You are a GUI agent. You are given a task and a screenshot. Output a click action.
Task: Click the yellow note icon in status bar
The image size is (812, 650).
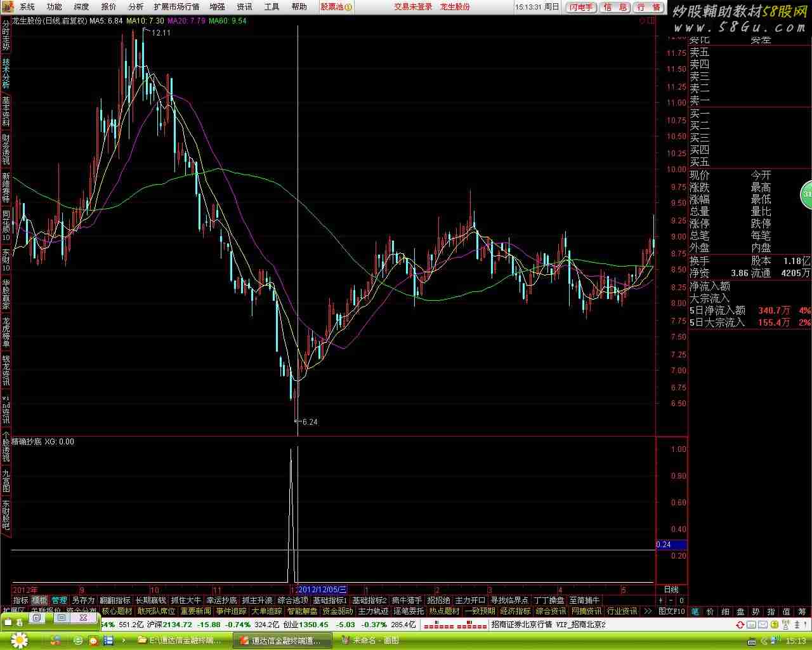[775, 625]
